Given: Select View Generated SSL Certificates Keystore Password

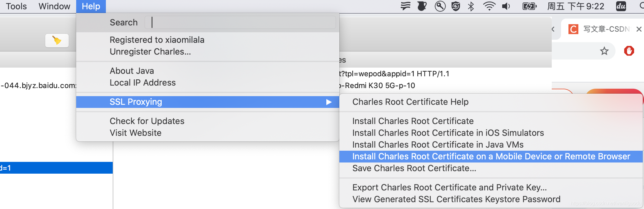Looking at the screenshot, I should tap(491, 199).
